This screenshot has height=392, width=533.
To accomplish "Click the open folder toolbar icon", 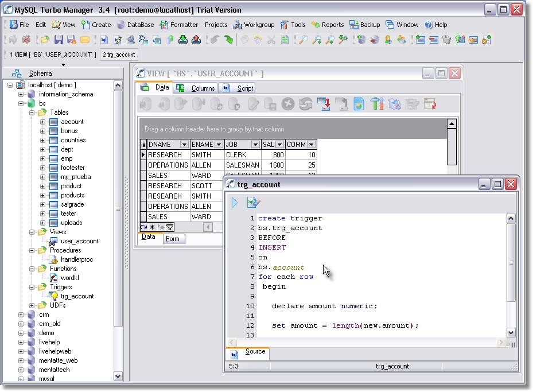I will click(45, 40).
